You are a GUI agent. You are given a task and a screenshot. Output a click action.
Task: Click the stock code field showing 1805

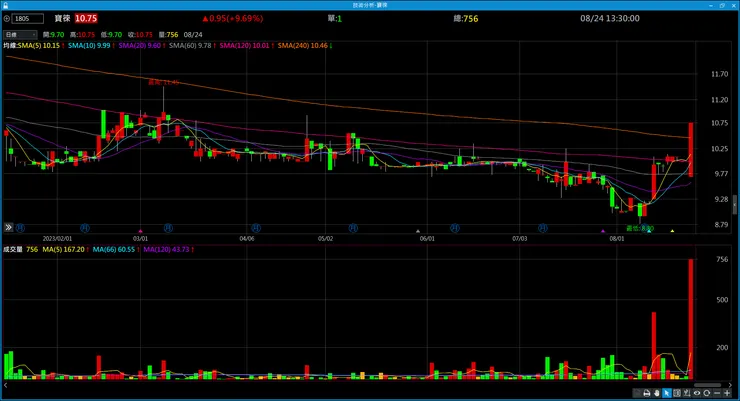(27, 19)
